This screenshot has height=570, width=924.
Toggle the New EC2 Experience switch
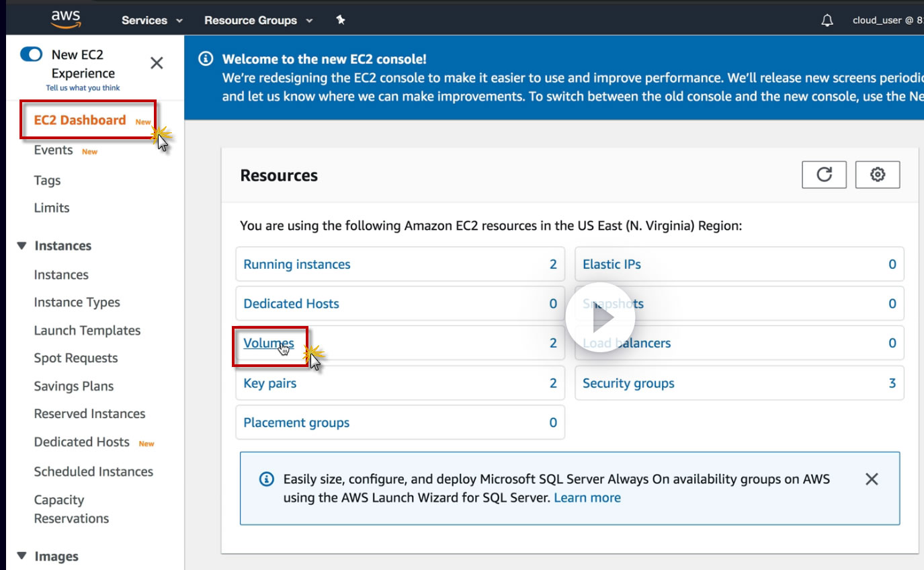tap(32, 54)
